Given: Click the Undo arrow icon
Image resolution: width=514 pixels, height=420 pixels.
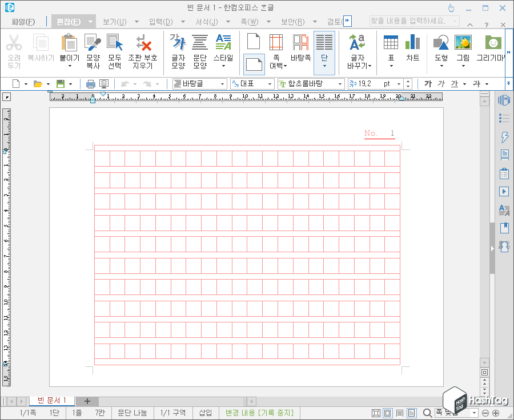Looking at the screenshot, I should [125, 84].
